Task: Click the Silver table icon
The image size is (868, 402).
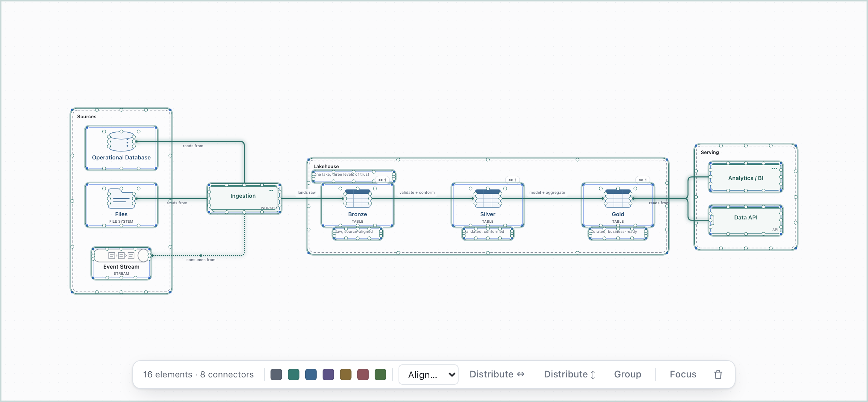Action: tap(488, 198)
